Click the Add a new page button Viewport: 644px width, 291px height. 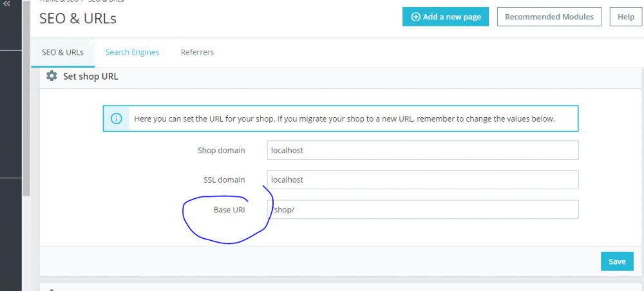[x=446, y=17]
